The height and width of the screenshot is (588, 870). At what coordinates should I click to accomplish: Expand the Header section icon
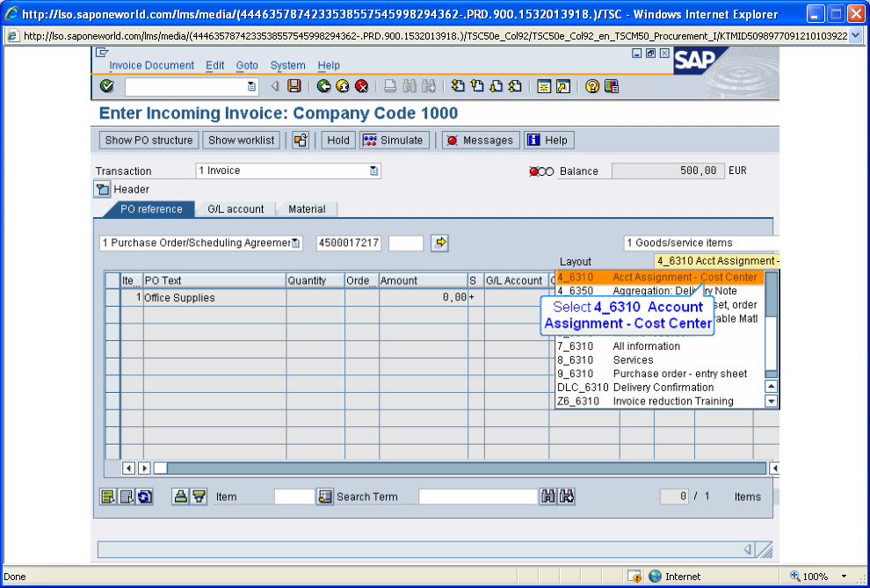[102, 189]
